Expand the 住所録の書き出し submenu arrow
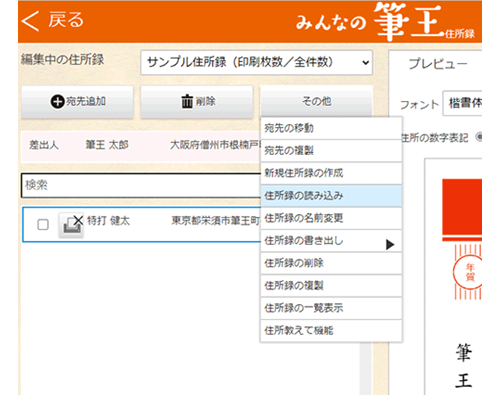 tap(390, 244)
